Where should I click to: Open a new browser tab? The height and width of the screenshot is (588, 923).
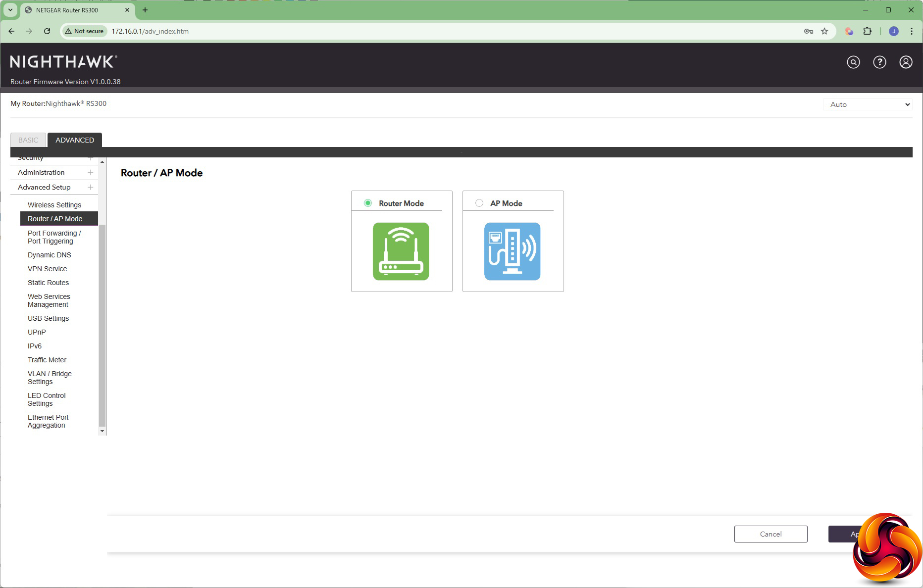(x=145, y=10)
